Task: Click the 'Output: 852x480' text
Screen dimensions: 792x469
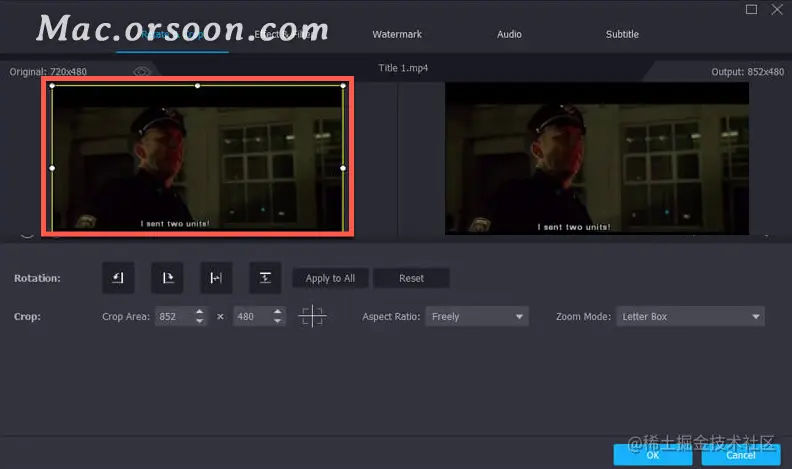Action: (x=748, y=72)
